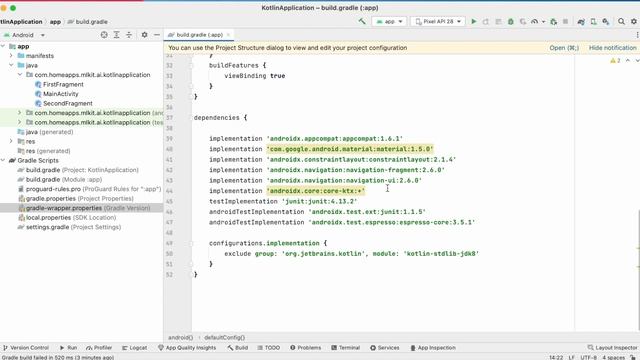Expand all nodes in Project panel

pos(116,35)
